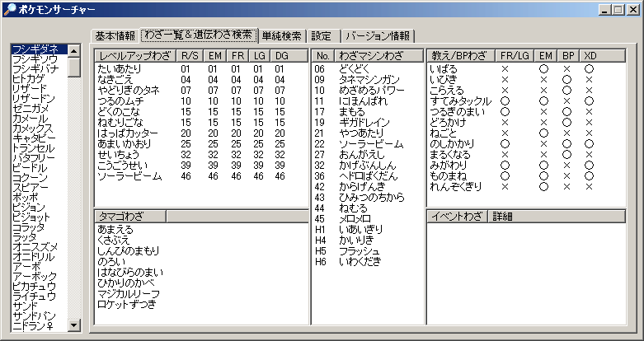The height and width of the screenshot is (341, 644).
Task: Select フシギバナ in the Pokémon list
Action: pos(35,68)
